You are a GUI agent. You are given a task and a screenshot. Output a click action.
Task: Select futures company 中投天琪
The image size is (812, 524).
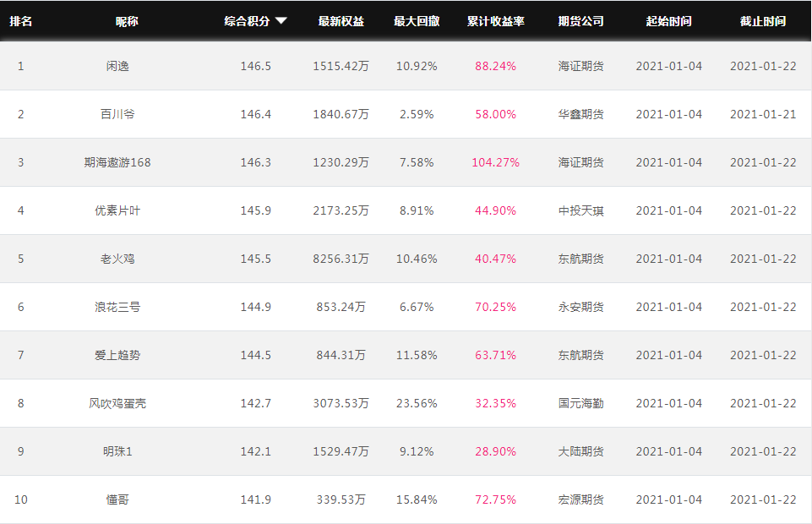pyautogui.click(x=581, y=210)
